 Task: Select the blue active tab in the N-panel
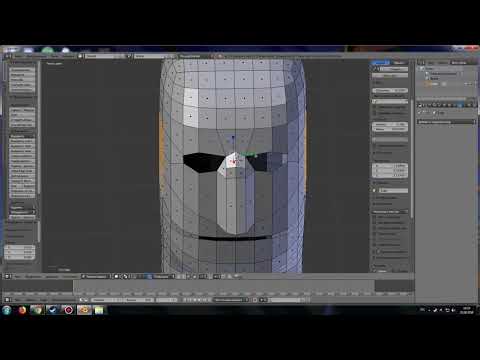pos(380,63)
